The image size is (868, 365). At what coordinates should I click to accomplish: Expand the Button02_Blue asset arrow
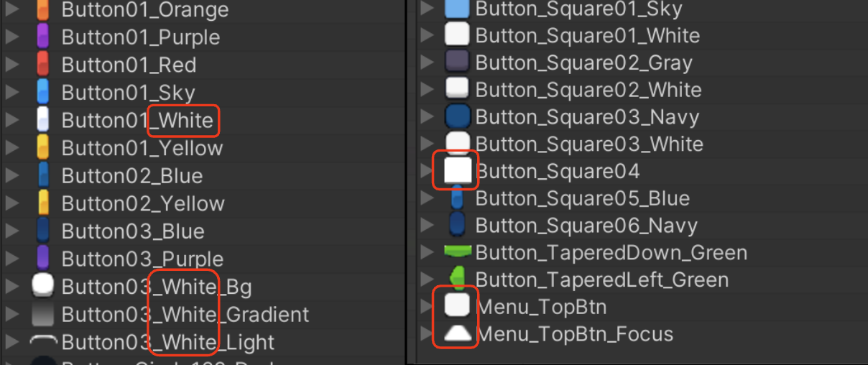[11, 176]
